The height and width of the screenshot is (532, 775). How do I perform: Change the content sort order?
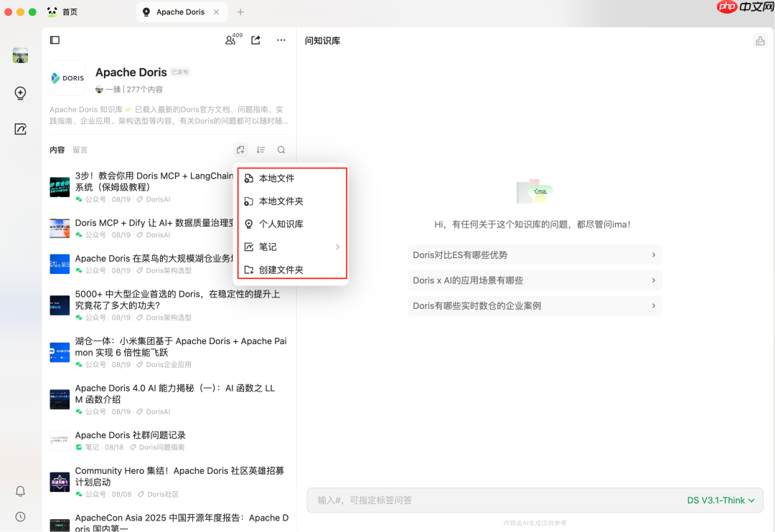tap(260, 150)
